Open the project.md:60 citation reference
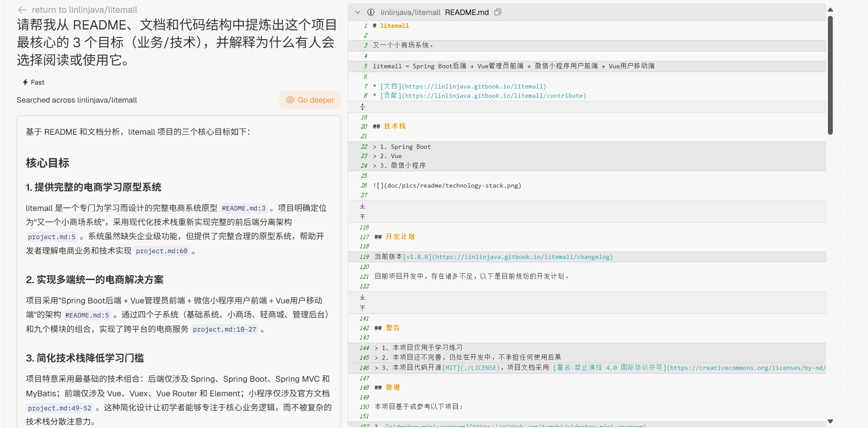The image size is (868, 428). pos(162,251)
